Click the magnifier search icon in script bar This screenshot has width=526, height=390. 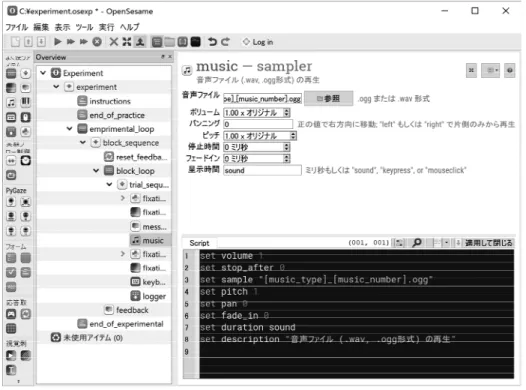point(417,242)
